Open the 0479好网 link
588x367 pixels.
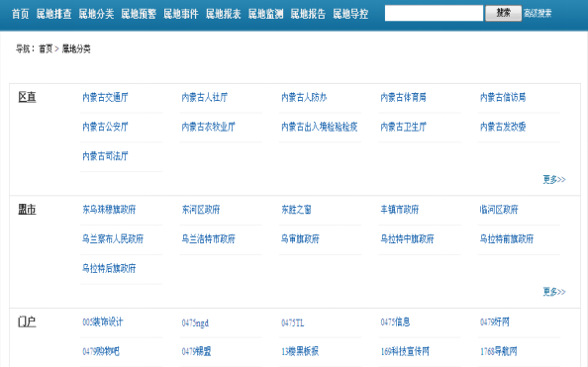495,322
